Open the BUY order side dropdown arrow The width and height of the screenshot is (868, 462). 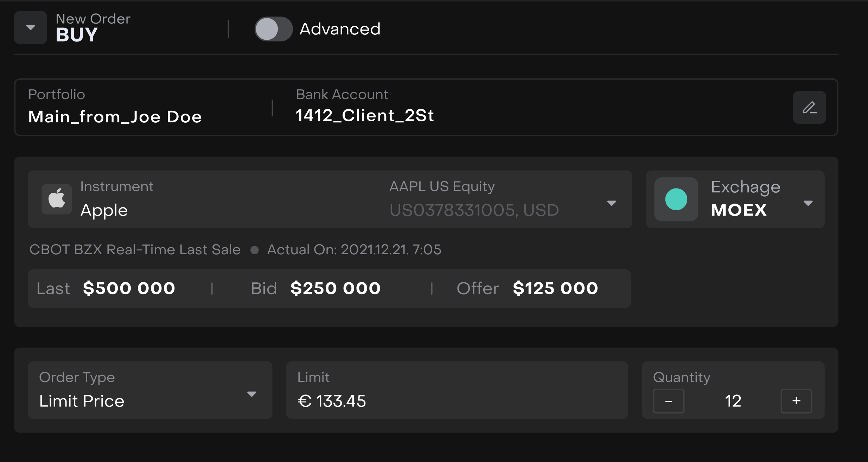click(x=31, y=27)
